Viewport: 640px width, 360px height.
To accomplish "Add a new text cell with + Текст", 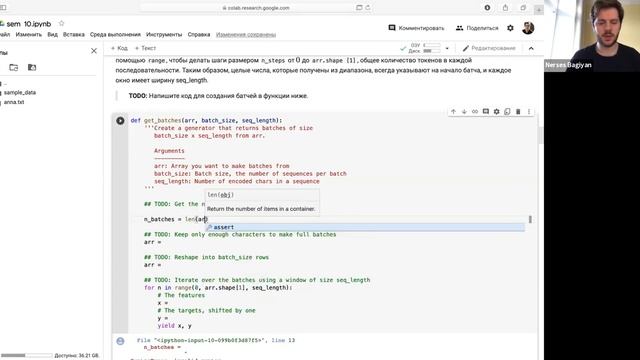I will tap(145, 48).
